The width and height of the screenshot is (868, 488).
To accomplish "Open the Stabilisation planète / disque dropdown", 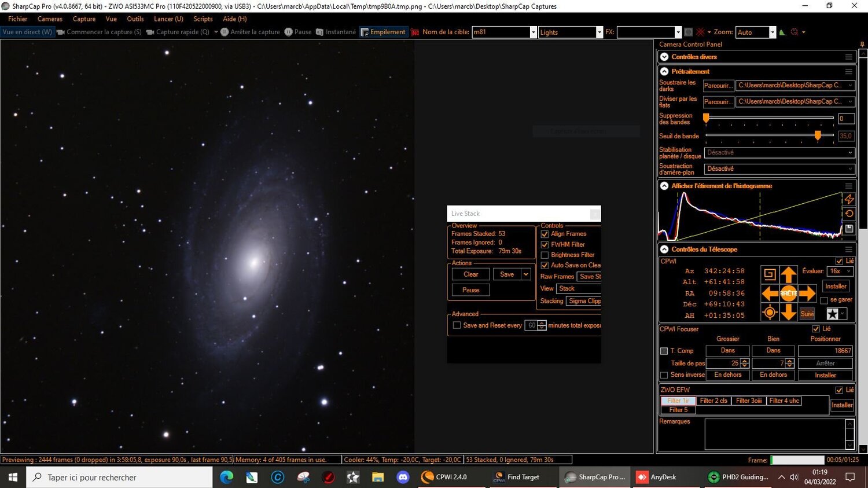I will pyautogui.click(x=779, y=153).
